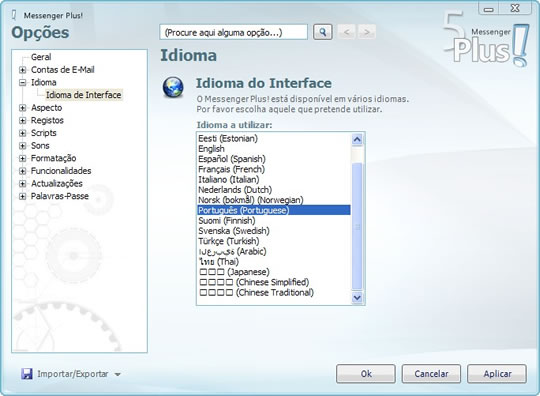Choose the Chinese Simplified language entry
Screen dimensions: 540x396
(274, 282)
